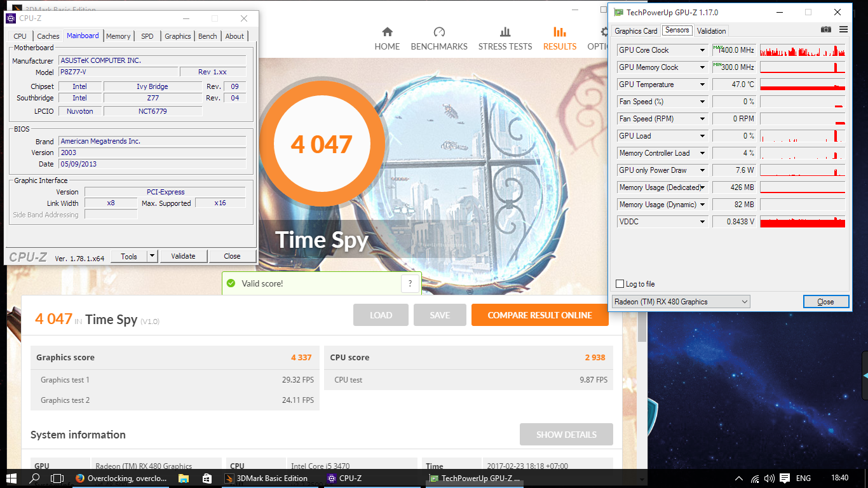Open the action center notification icon
Viewport: 868px width, 488px height.
pyautogui.click(x=785, y=478)
